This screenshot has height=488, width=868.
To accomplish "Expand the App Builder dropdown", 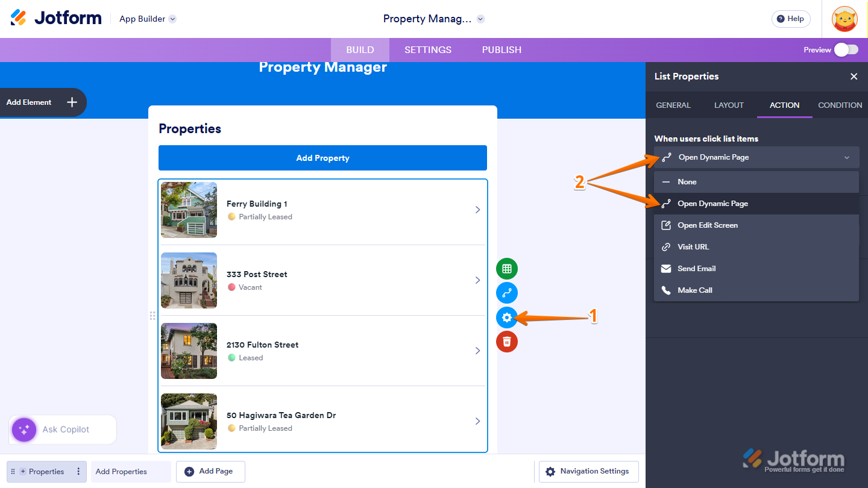I will click(x=147, y=19).
